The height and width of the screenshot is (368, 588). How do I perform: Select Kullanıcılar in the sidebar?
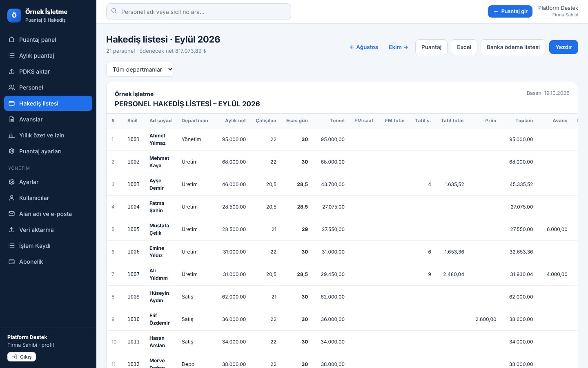point(48,198)
